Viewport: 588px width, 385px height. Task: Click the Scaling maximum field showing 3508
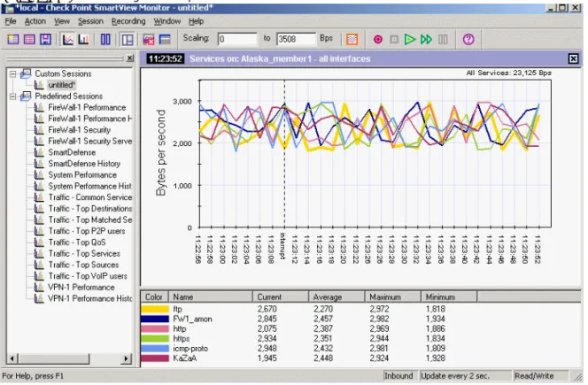click(x=296, y=39)
